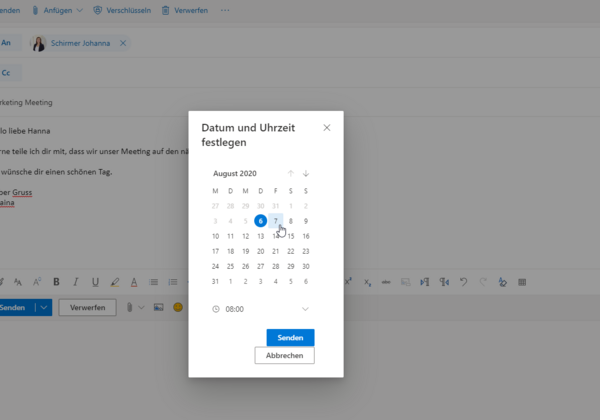Open text highlight color tool

[x=114, y=282]
